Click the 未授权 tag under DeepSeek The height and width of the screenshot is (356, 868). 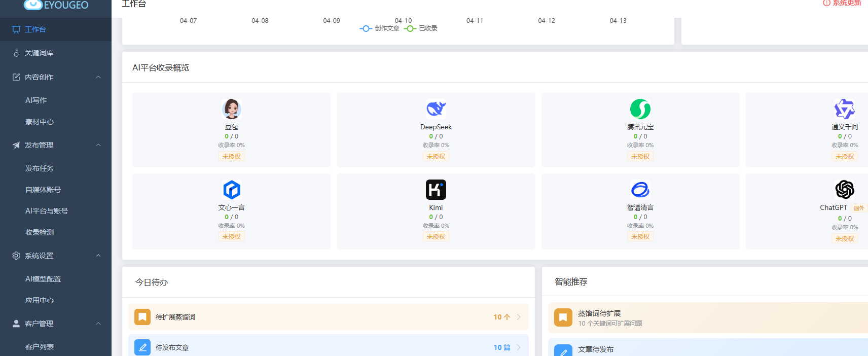[x=436, y=157]
